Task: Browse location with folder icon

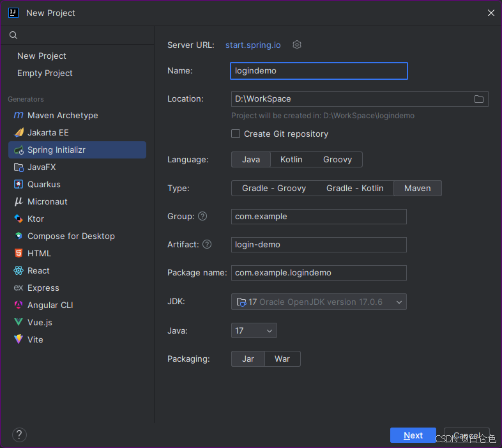Action: coord(478,99)
